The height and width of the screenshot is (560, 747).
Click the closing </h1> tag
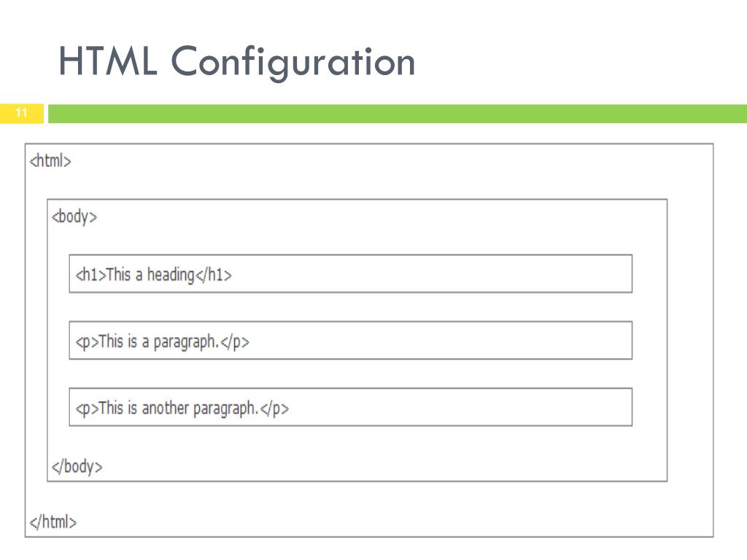coord(214,275)
